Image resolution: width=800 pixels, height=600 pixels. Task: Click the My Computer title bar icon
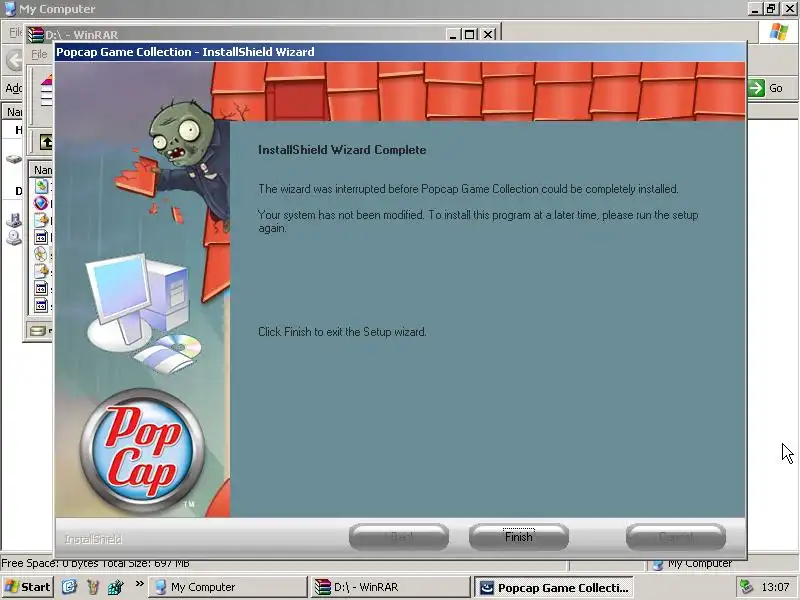tap(10, 9)
